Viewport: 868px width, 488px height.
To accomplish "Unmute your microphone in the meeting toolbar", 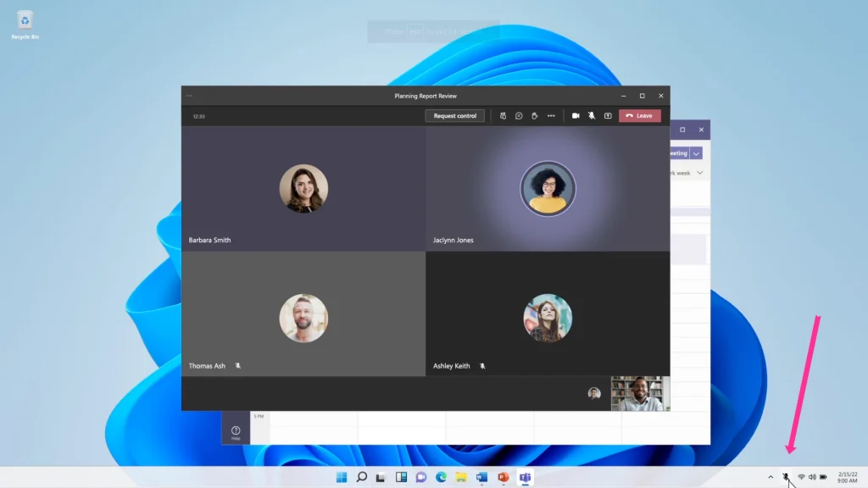I will [x=592, y=116].
